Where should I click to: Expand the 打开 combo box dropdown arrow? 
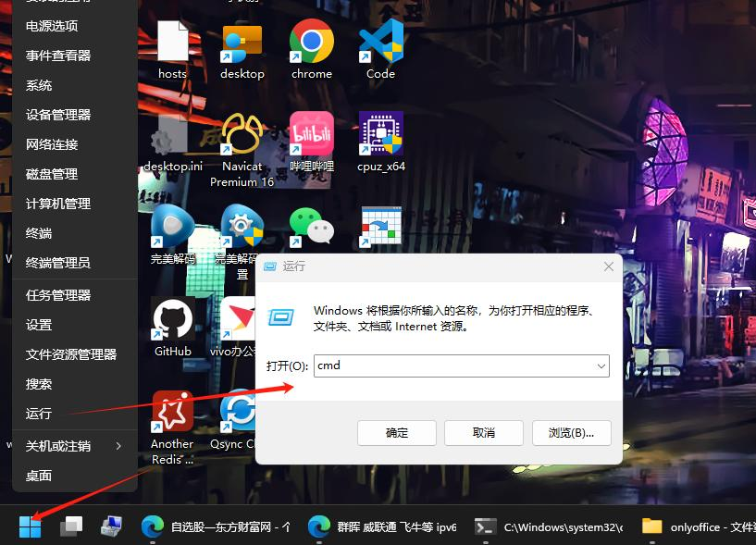[x=601, y=366]
